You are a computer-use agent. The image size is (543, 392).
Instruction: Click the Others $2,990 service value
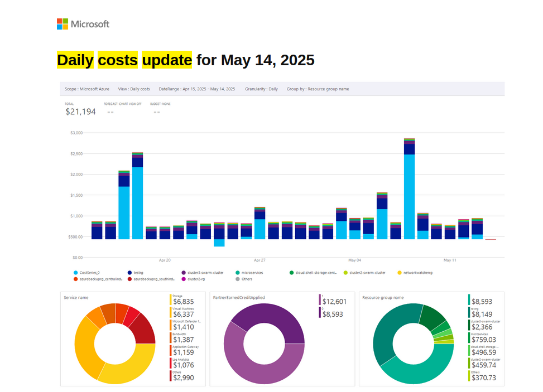coord(184,378)
